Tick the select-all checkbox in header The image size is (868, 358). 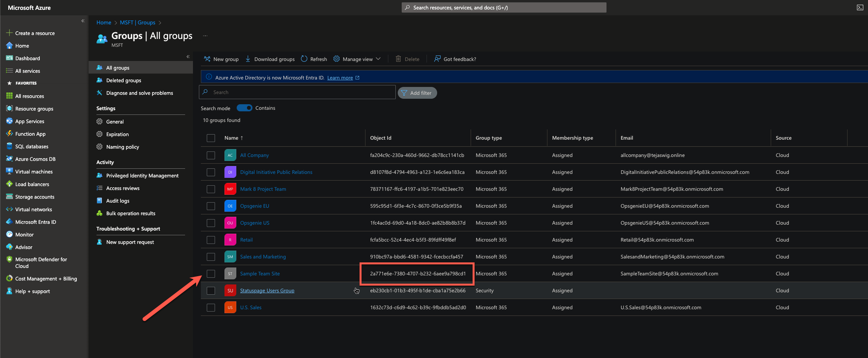(x=211, y=138)
